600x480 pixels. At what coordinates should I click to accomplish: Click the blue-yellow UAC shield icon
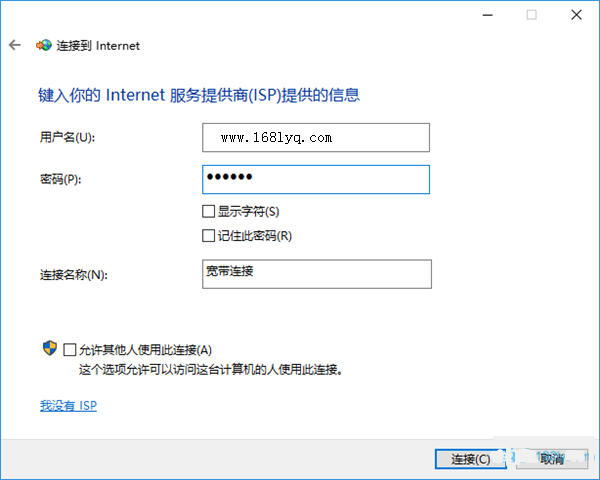[x=50, y=348]
